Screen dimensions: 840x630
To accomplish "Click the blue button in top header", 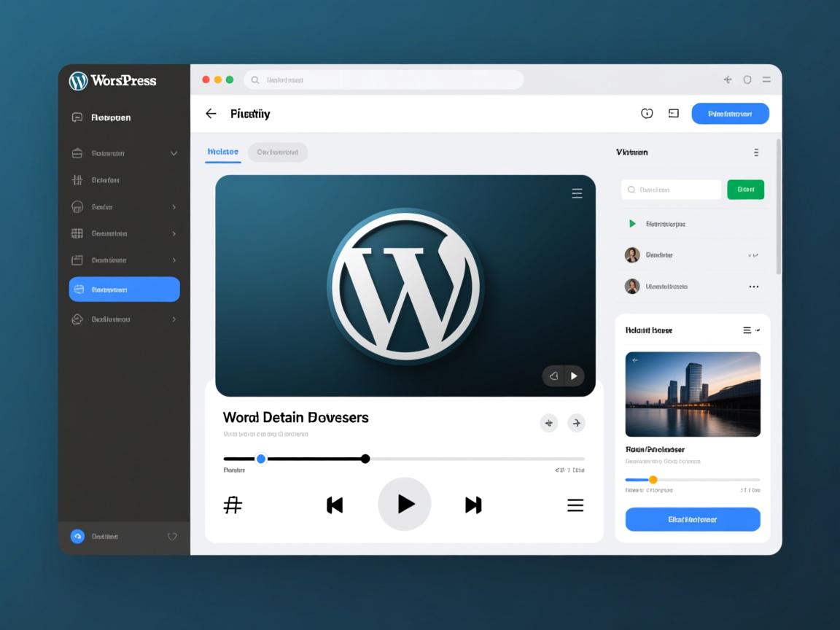I will [730, 114].
